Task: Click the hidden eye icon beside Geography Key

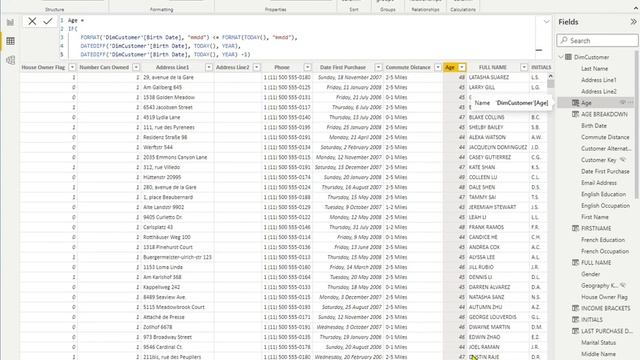Action: pos(622,285)
